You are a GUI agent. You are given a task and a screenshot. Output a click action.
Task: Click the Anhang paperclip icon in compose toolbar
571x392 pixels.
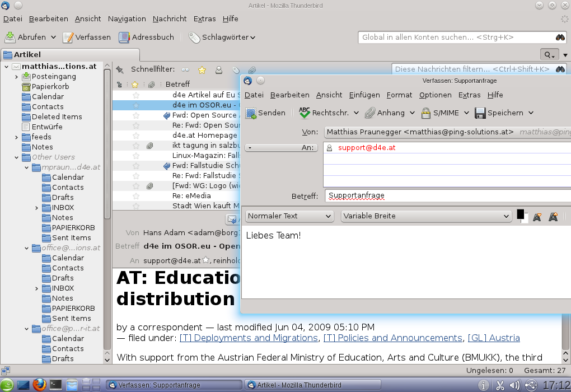pos(370,113)
